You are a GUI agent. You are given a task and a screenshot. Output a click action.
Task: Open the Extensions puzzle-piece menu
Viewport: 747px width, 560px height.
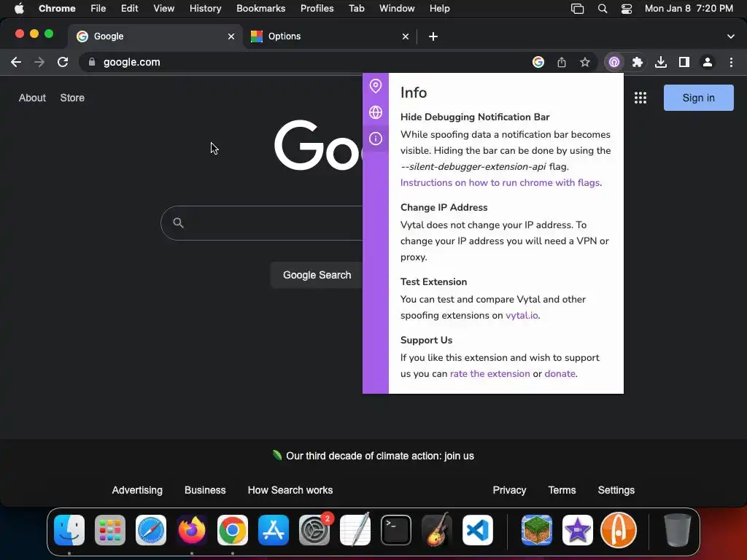coord(638,62)
